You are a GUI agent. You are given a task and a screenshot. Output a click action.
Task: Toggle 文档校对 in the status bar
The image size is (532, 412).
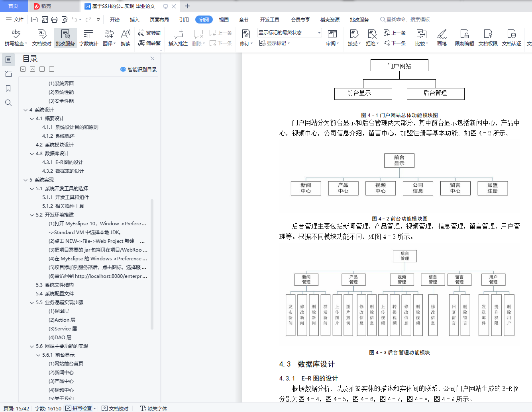coord(115,408)
